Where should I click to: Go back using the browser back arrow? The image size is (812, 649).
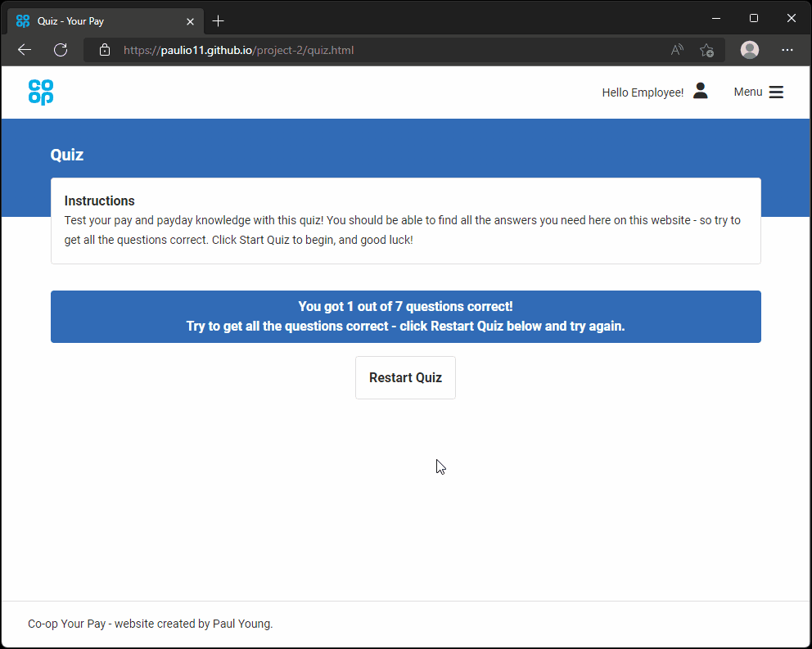(25, 50)
